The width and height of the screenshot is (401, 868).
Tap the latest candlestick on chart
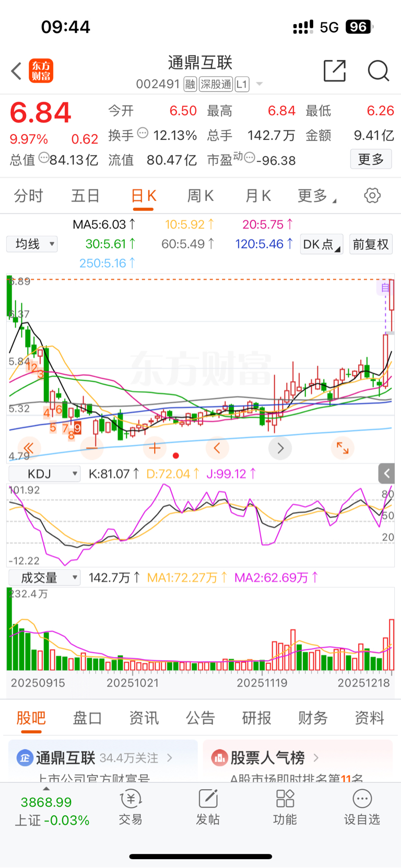[392, 305]
